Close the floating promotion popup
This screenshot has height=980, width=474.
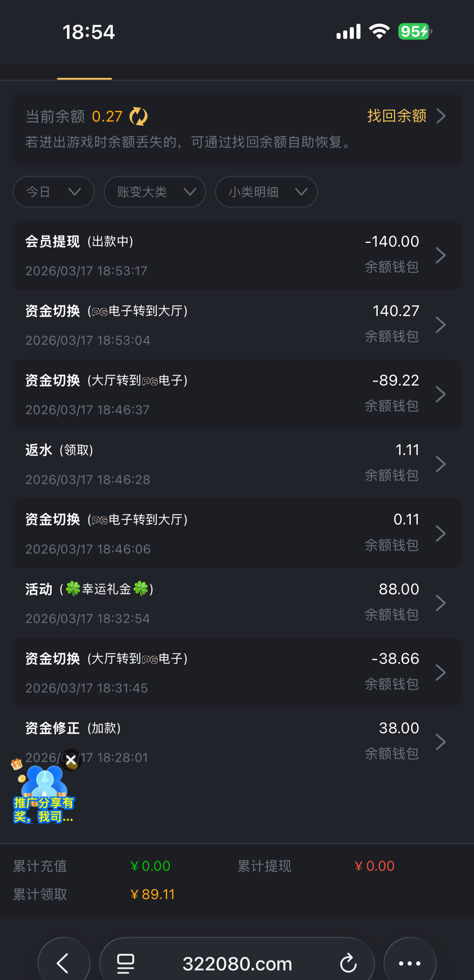tap(71, 760)
